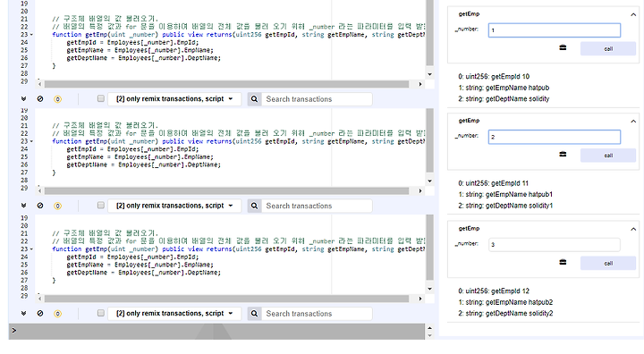Collapse the top terminal using double-chevron icon

coord(23,98)
